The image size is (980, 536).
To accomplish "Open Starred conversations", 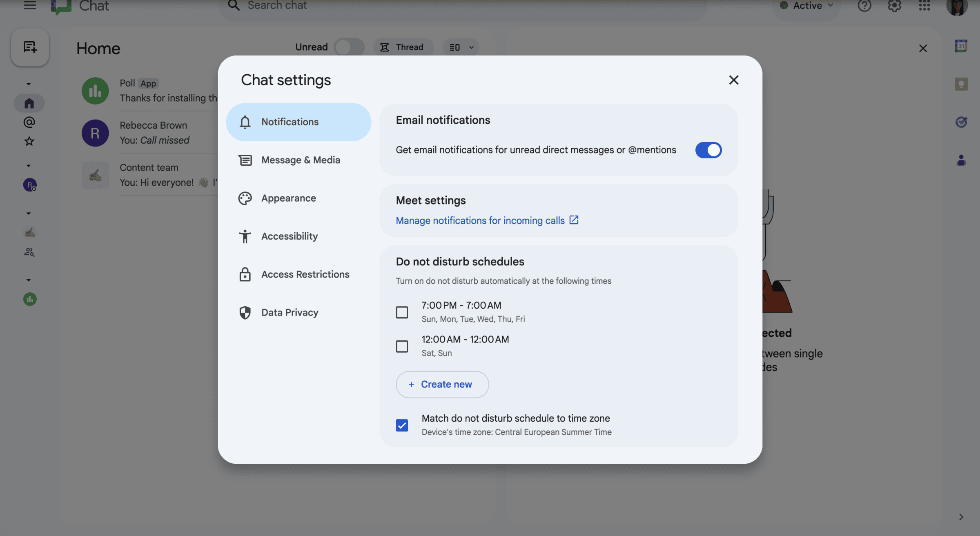I will pyautogui.click(x=29, y=141).
